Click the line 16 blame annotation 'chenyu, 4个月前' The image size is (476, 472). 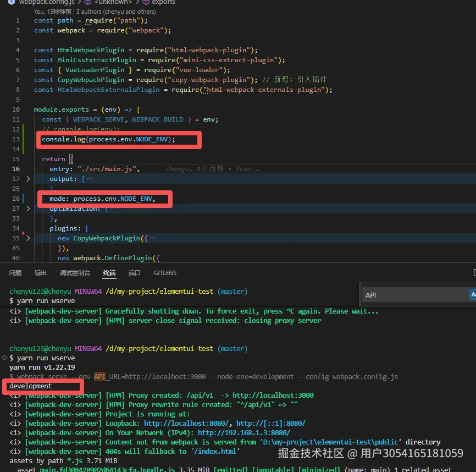(x=194, y=169)
